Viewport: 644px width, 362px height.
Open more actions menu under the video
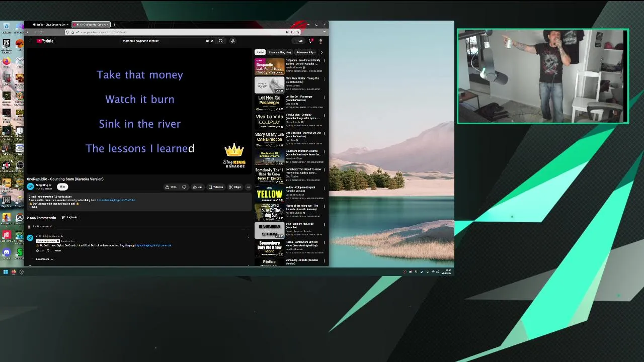(248, 187)
